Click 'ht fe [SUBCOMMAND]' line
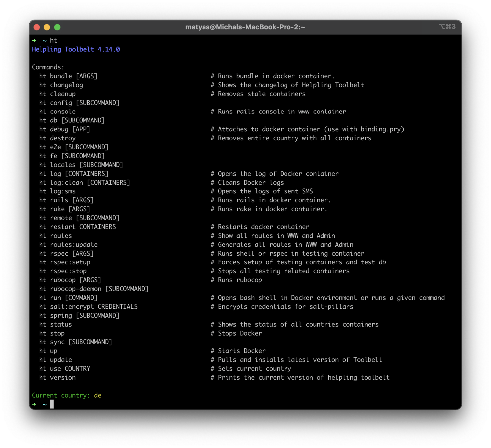Image resolution: width=491 pixels, height=448 pixels. [72, 156]
